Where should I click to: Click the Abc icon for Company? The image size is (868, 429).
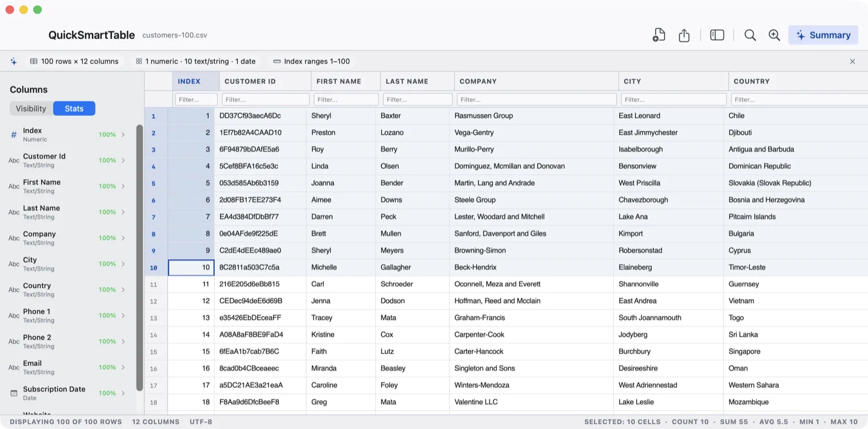14,238
